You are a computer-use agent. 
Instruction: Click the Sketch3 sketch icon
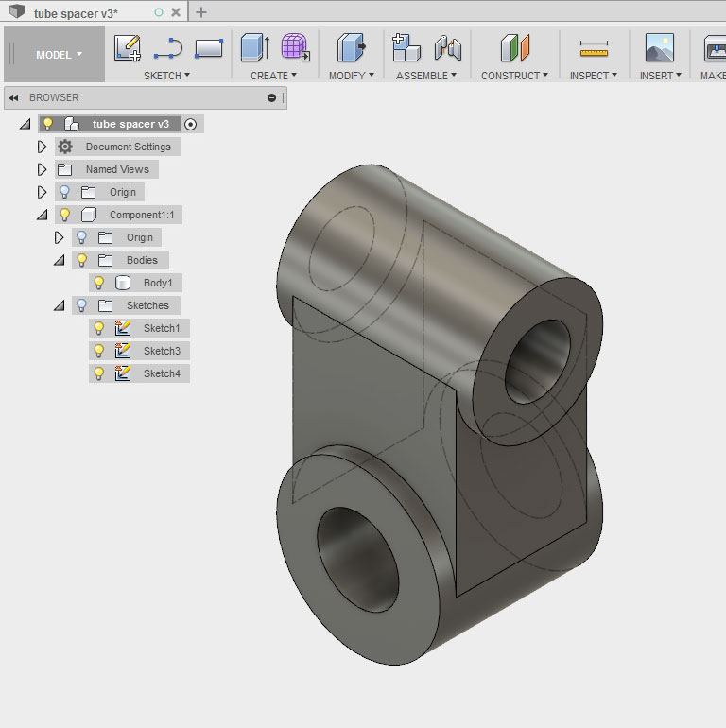(x=123, y=351)
